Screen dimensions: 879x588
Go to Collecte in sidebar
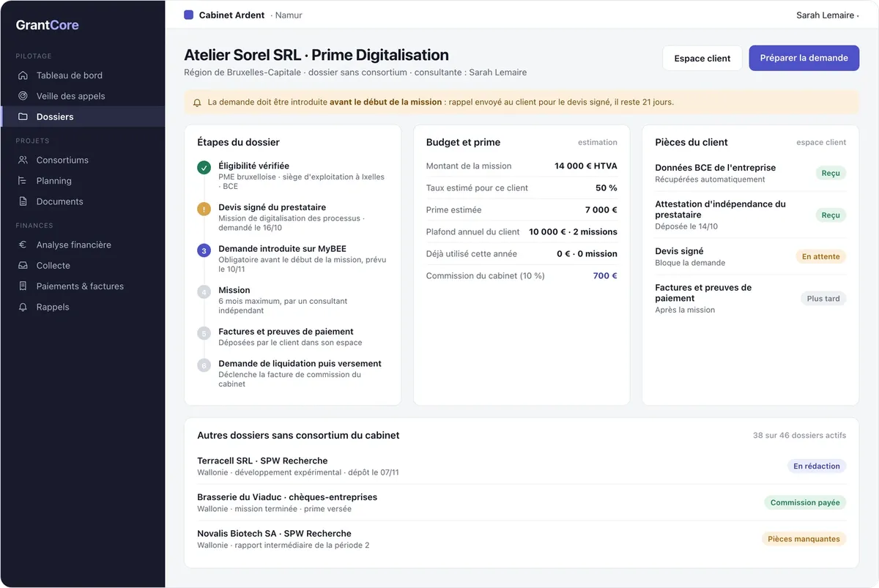point(82,266)
